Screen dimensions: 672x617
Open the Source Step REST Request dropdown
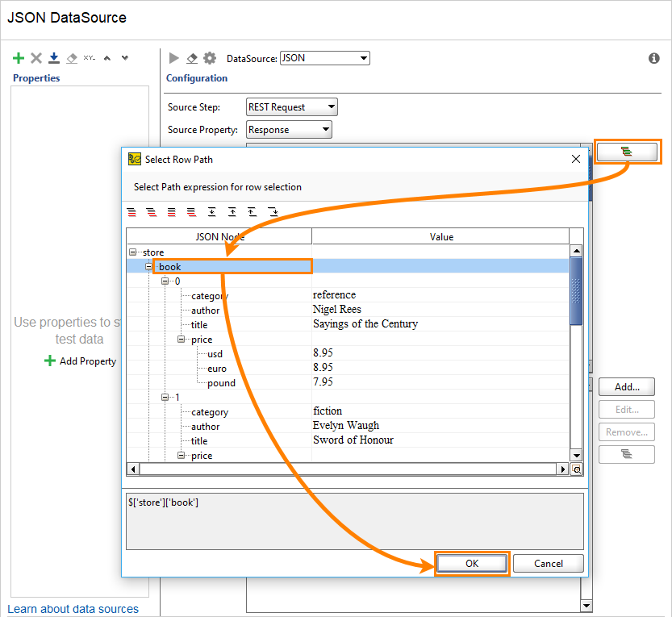(292, 106)
